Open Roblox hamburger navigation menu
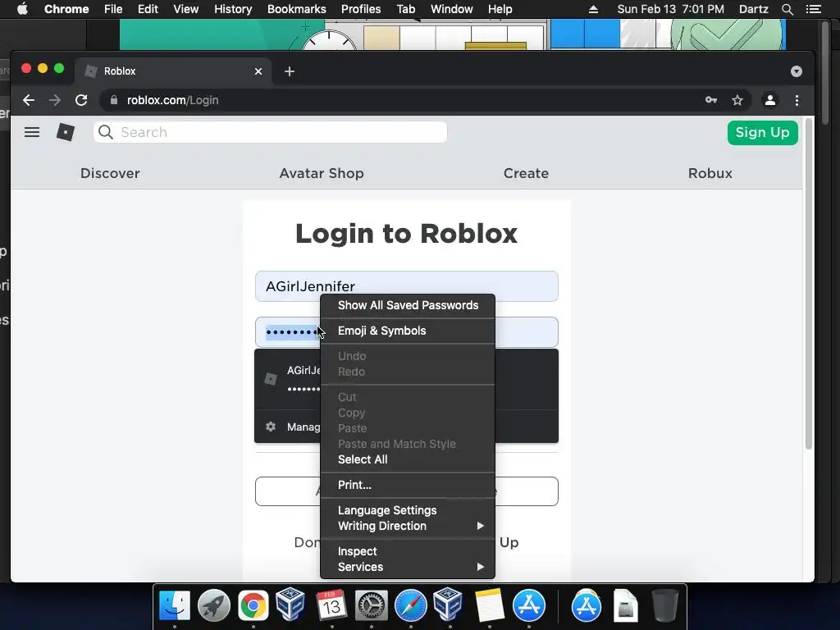 pyautogui.click(x=32, y=132)
